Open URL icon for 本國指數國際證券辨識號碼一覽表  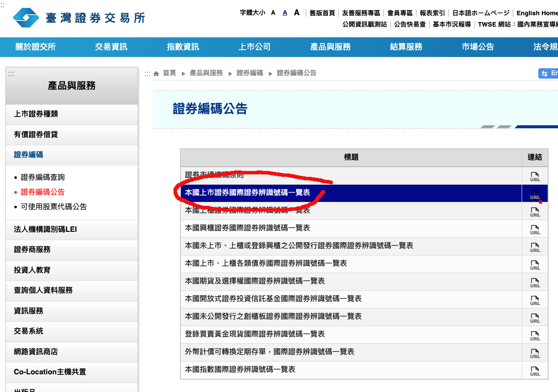coord(534,370)
